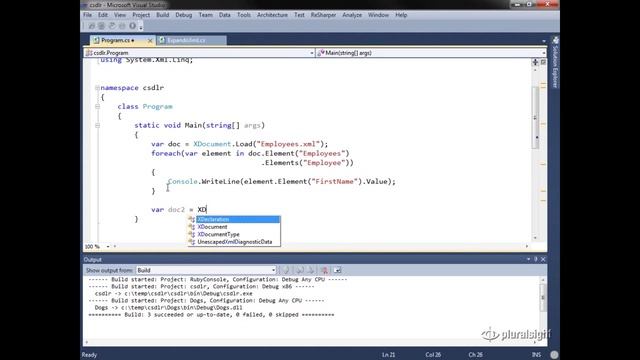The width and height of the screenshot is (640, 360).
Task: Click the first icon on the Output toolbar
Action: [286, 270]
